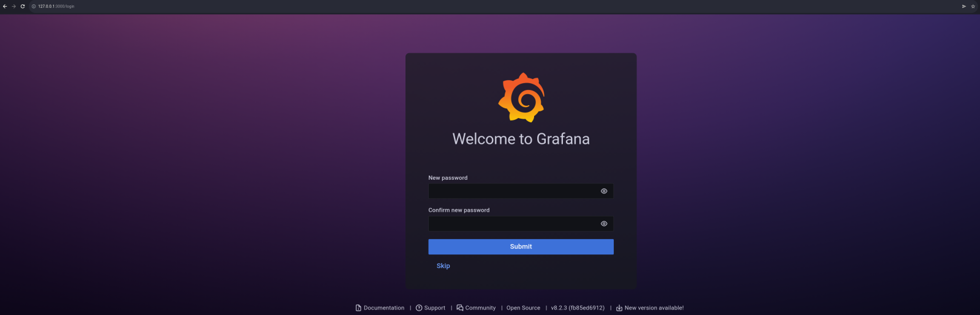This screenshot has width=980, height=315.
Task: Show the New password field's text
Action: tap(604, 191)
